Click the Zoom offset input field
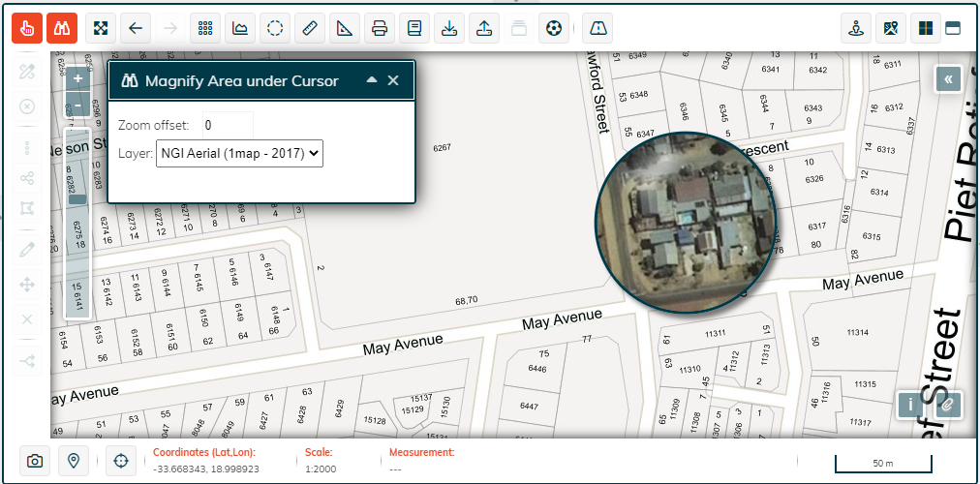 (228, 125)
